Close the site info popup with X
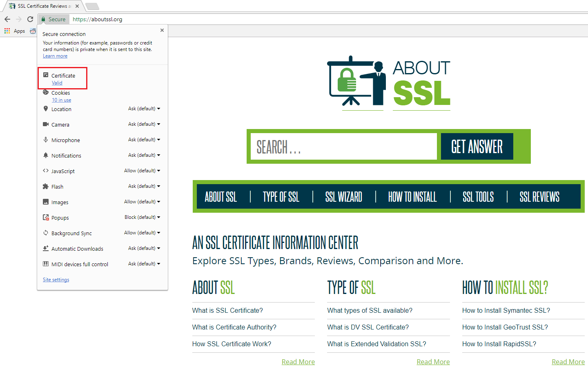 pos(162,30)
